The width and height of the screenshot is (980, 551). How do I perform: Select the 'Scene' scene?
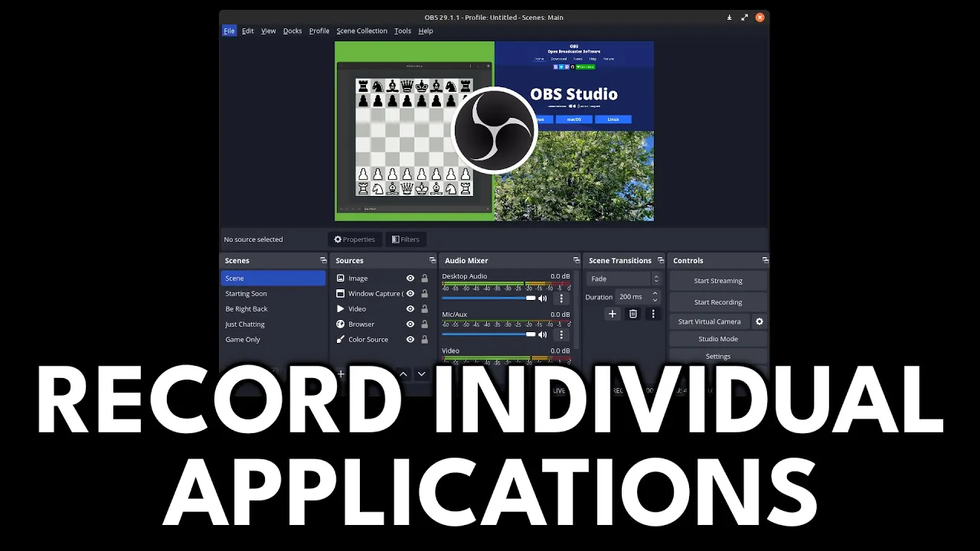pyautogui.click(x=273, y=279)
